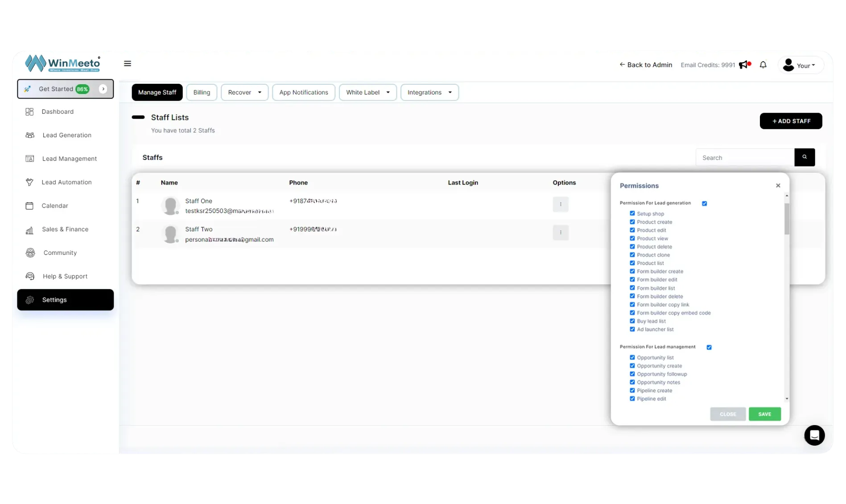Open options menu for Staff Two
Image resolution: width=846 pixels, height=504 pixels.
[561, 233]
